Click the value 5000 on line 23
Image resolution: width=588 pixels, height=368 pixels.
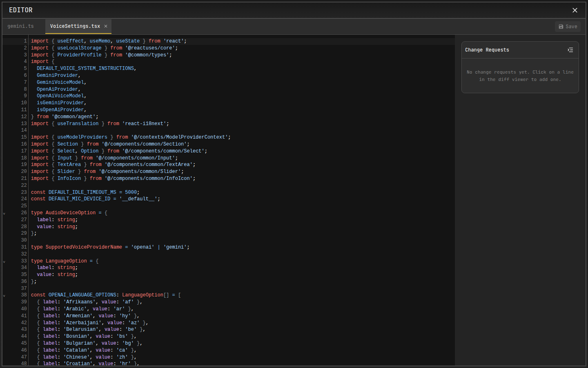pyautogui.click(x=131, y=193)
